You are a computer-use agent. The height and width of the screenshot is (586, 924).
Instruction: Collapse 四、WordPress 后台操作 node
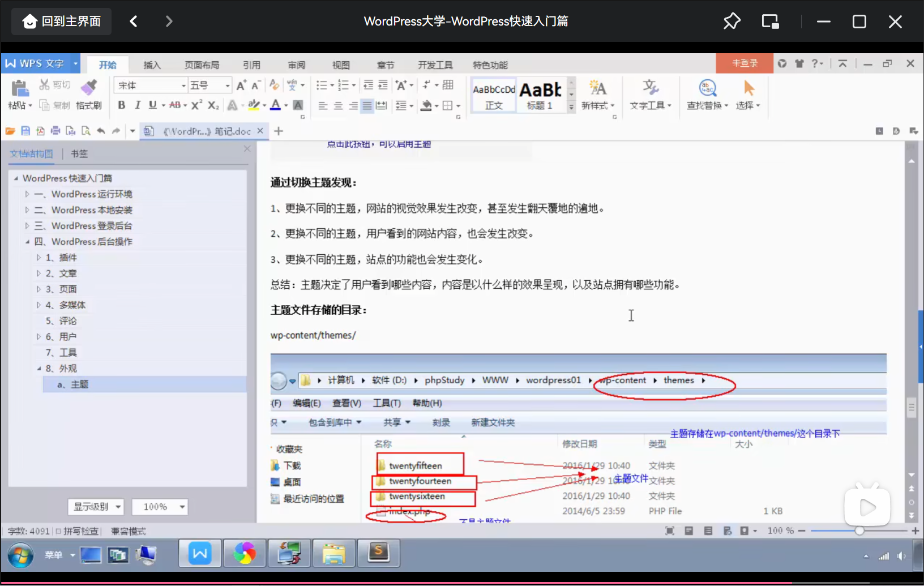click(x=27, y=242)
